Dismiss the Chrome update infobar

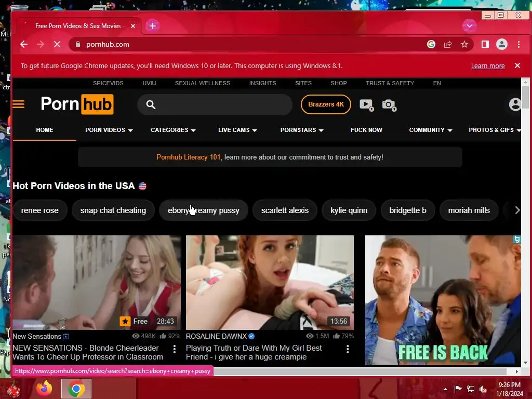[517, 65]
